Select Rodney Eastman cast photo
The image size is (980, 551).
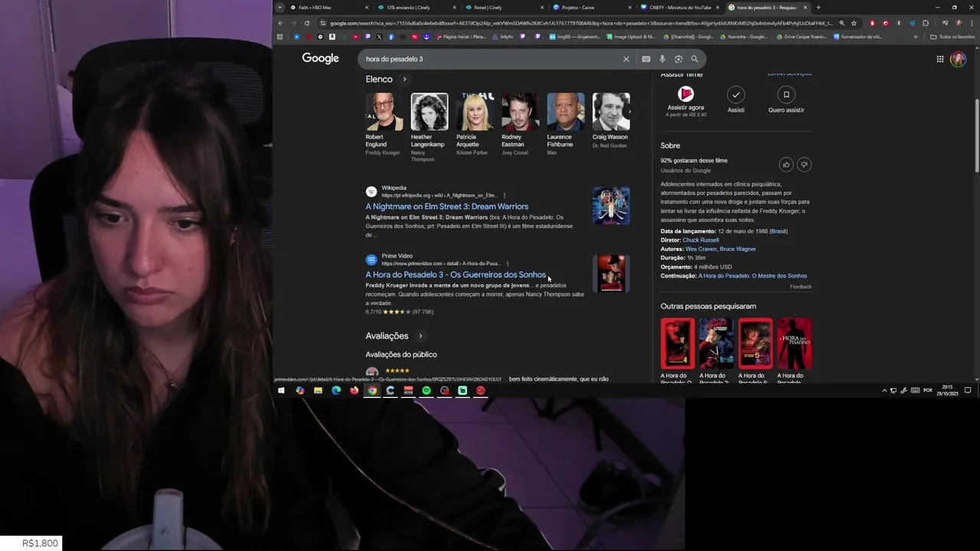point(521,112)
